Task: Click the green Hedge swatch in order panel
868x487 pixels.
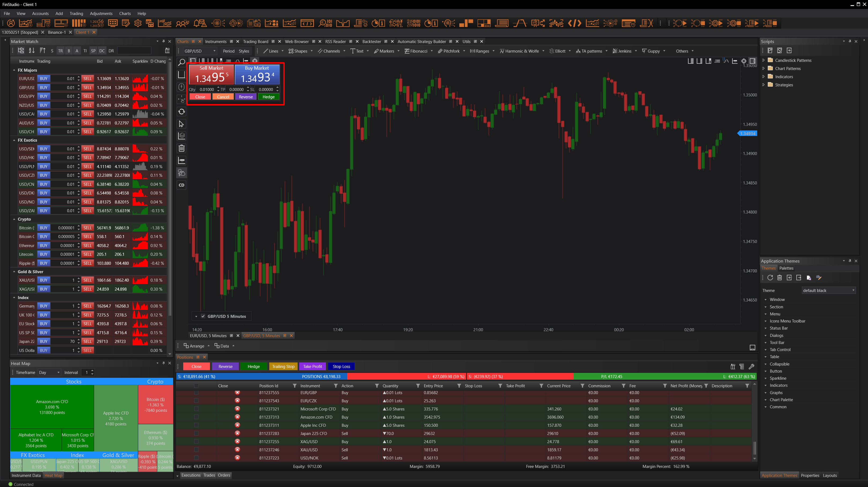Action: [x=268, y=97]
